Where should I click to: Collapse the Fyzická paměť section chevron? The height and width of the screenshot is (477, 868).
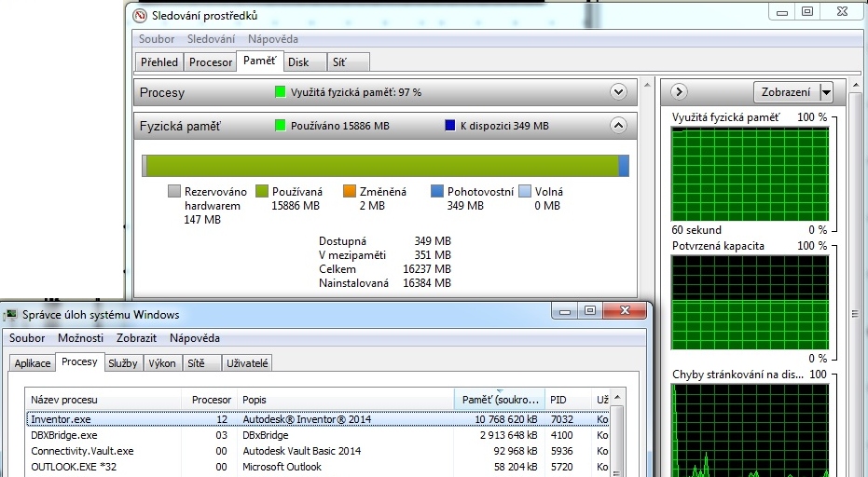(618, 126)
